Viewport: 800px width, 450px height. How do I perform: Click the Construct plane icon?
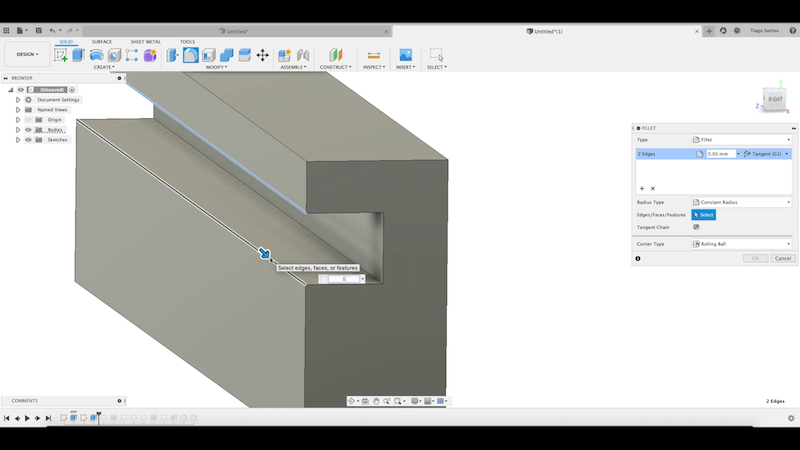click(335, 55)
